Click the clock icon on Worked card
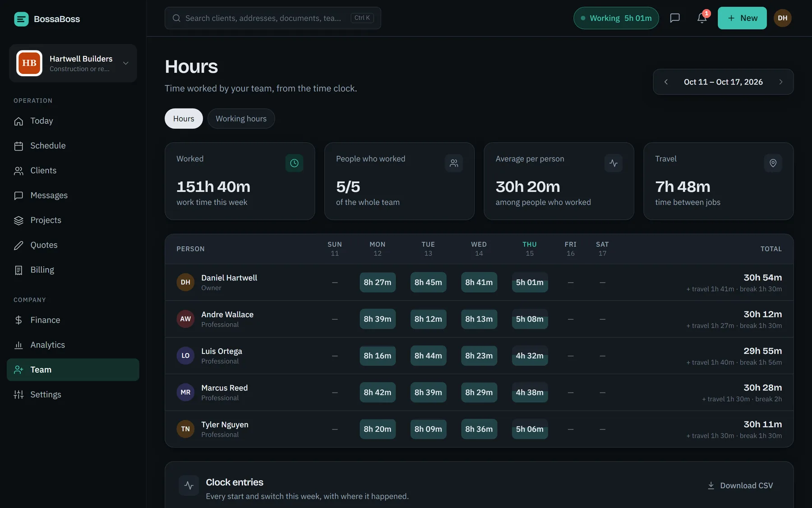 click(294, 163)
